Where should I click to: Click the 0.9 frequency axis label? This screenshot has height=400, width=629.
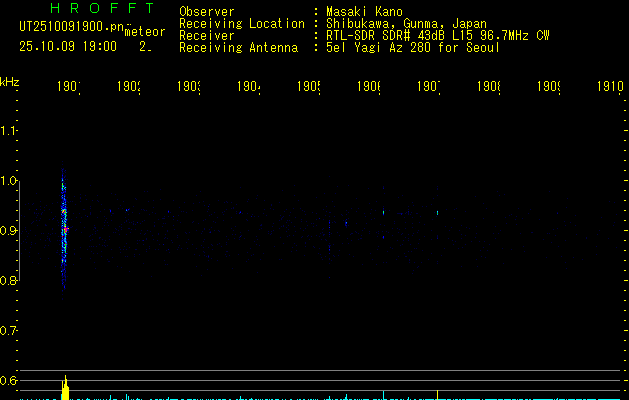(x=9, y=231)
